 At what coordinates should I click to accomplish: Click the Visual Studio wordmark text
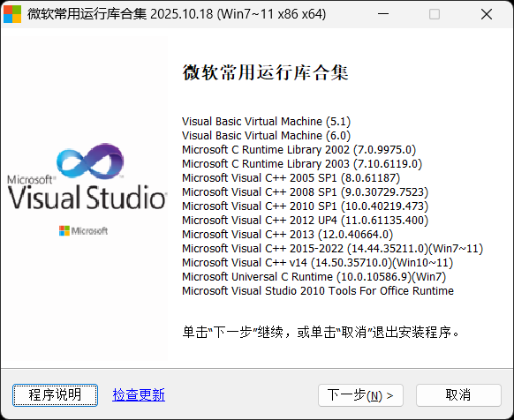(87, 197)
